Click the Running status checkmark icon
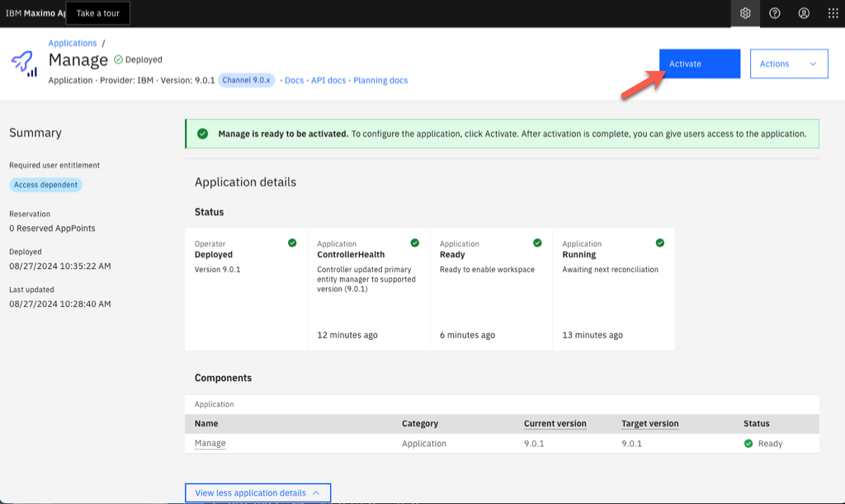The height and width of the screenshot is (504, 845). tap(659, 243)
